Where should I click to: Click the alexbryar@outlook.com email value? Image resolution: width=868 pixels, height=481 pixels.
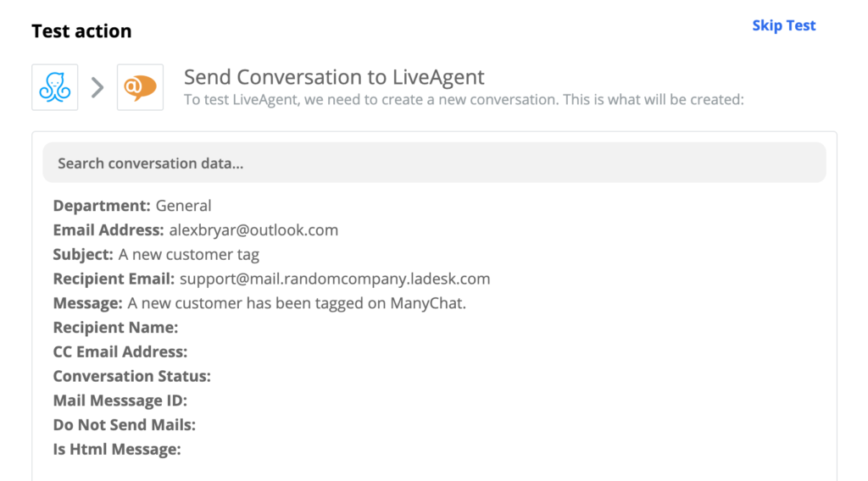tap(253, 230)
